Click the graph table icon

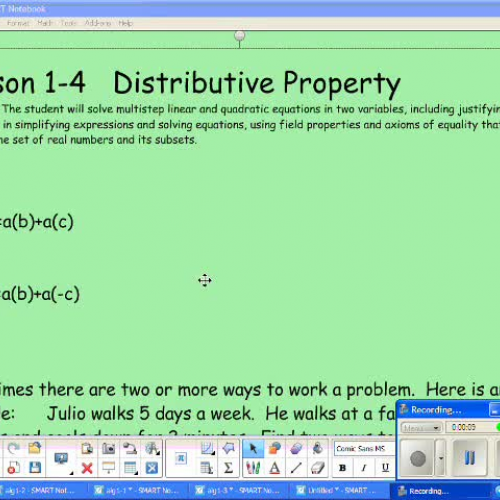pos(207,468)
